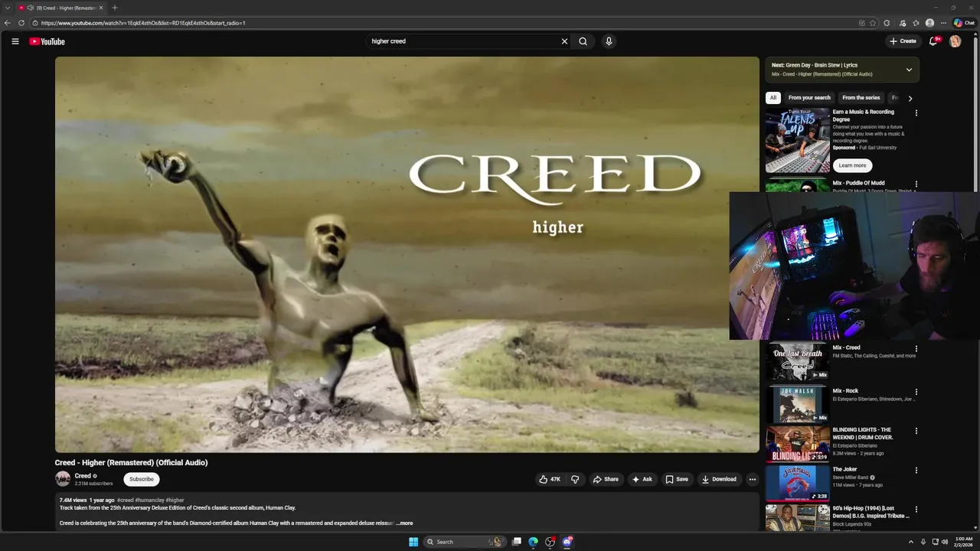
Task: Clear the search text with the X
Action: (x=564, y=41)
